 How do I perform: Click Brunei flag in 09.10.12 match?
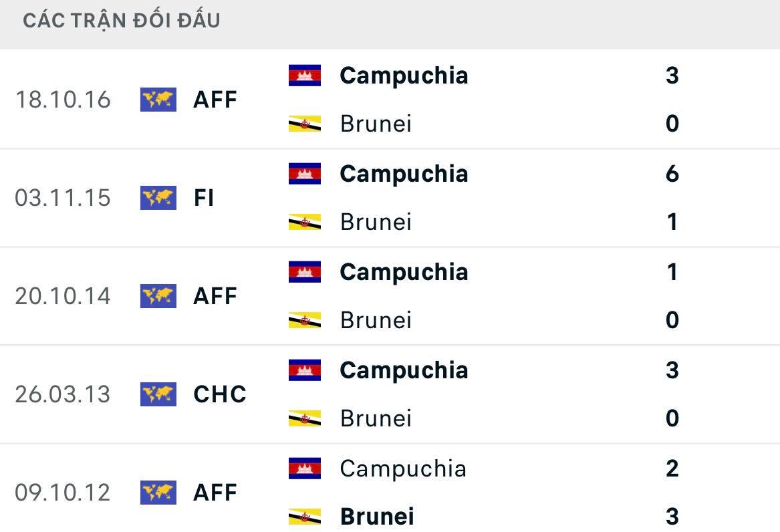click(x=305, y=517)
